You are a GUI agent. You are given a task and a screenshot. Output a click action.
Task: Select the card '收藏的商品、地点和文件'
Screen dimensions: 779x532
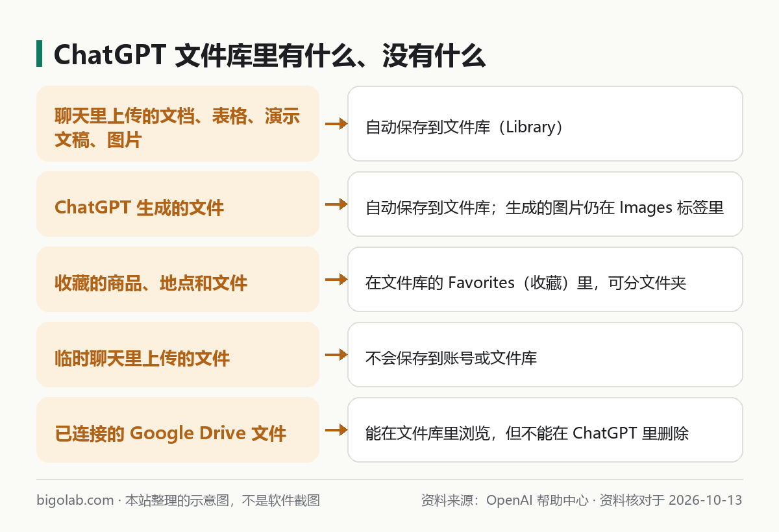pos(178,279)
